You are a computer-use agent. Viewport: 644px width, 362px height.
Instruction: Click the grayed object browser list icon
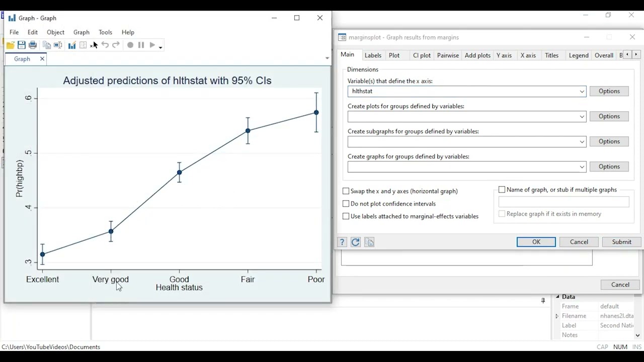[x=83, y=45]
